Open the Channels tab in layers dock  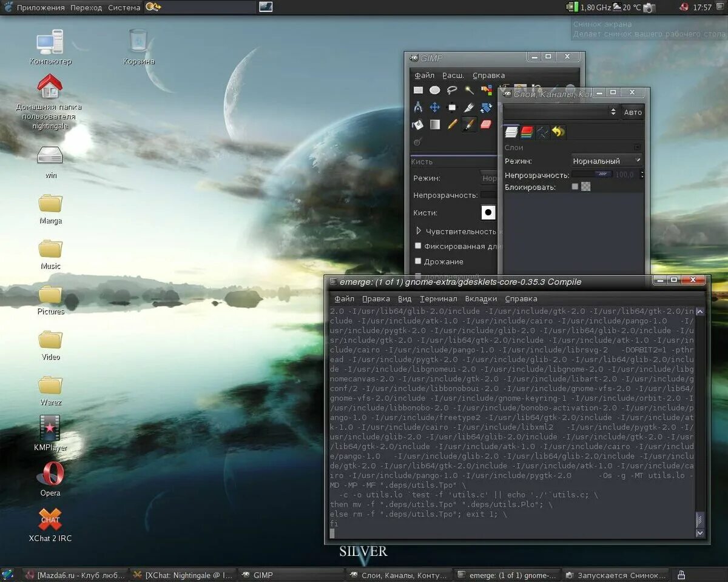pos(527,132)
